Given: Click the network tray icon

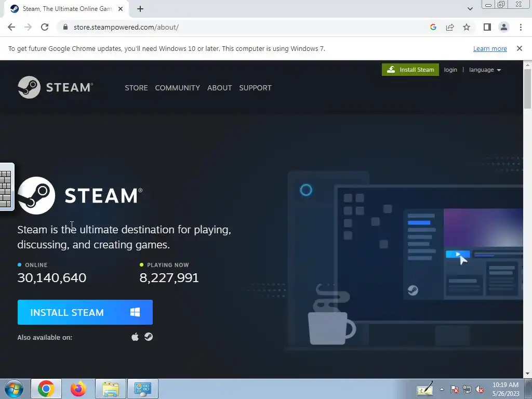Looking at the screenshot, I should click(467, 389).
